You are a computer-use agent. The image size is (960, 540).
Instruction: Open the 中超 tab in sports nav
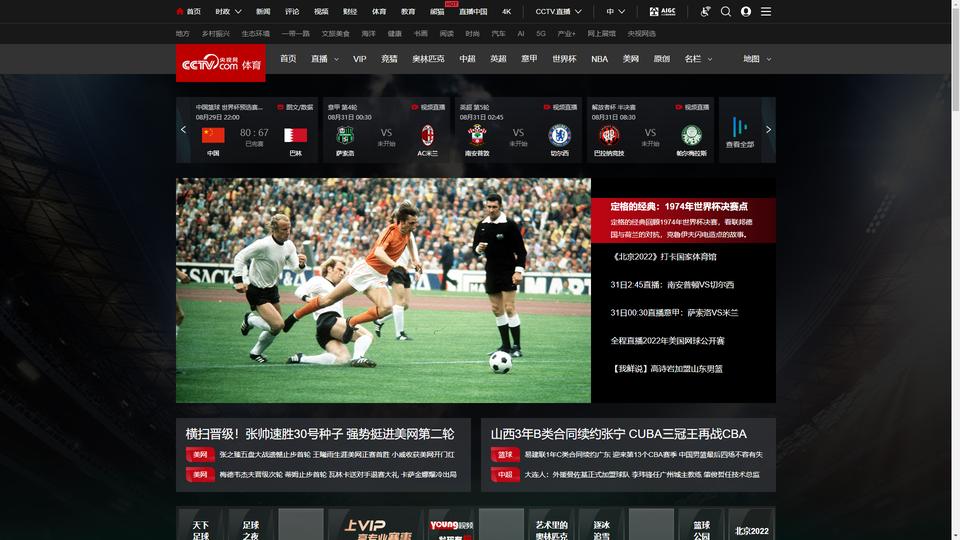467,59
